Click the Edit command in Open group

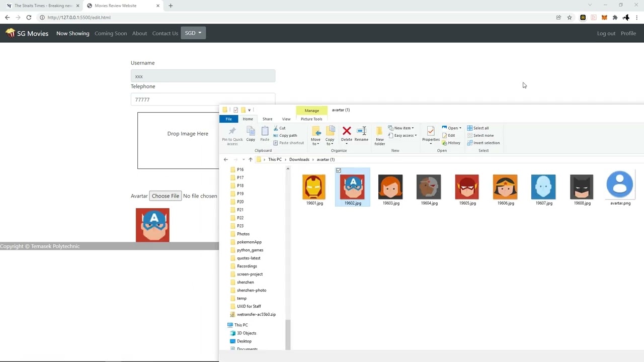point(448,135)
